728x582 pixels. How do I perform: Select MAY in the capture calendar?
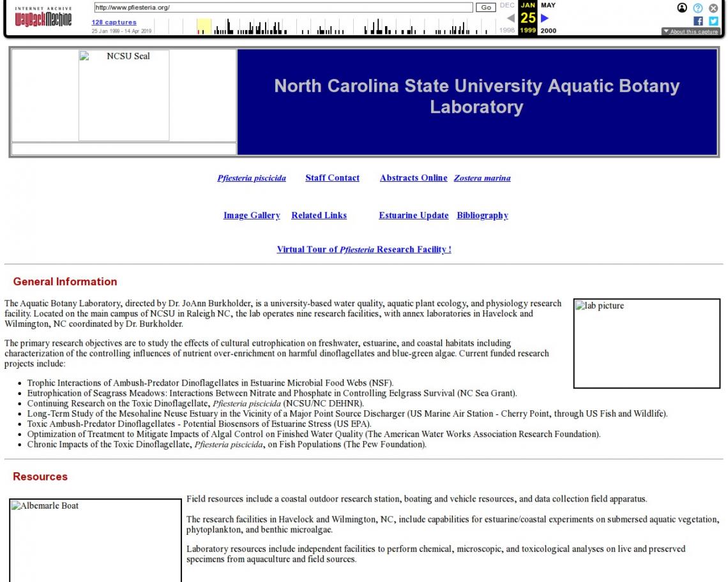[548, 5]
